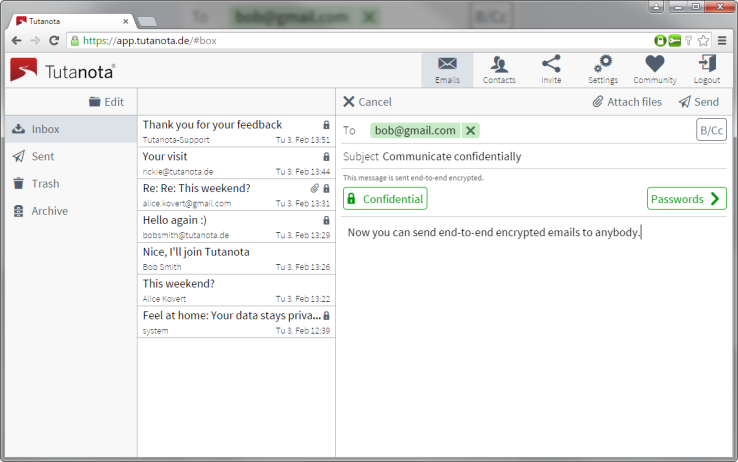Click sender 'rickie@tutanota.de'
The image size is (738, 462).
click(178, 172)
